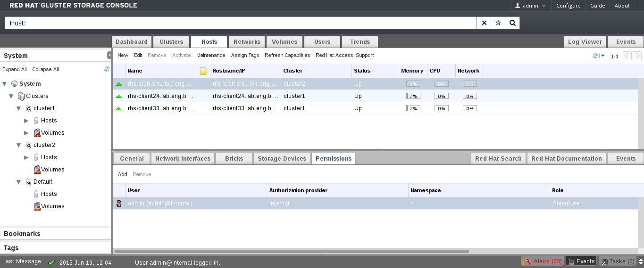Image resolution: width=644 pixels, height=268 pixels.
Task: Open the Bricks sub-tab
Action: (x=234, y=159)
